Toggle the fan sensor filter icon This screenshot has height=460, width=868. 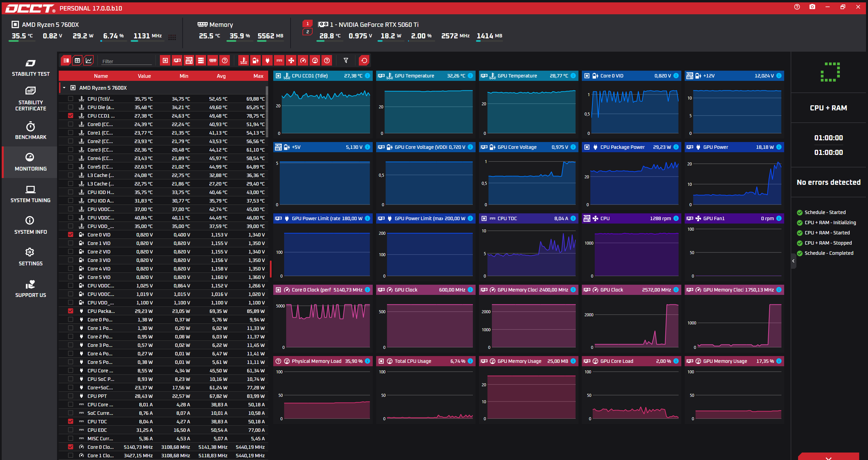[291, 60]
